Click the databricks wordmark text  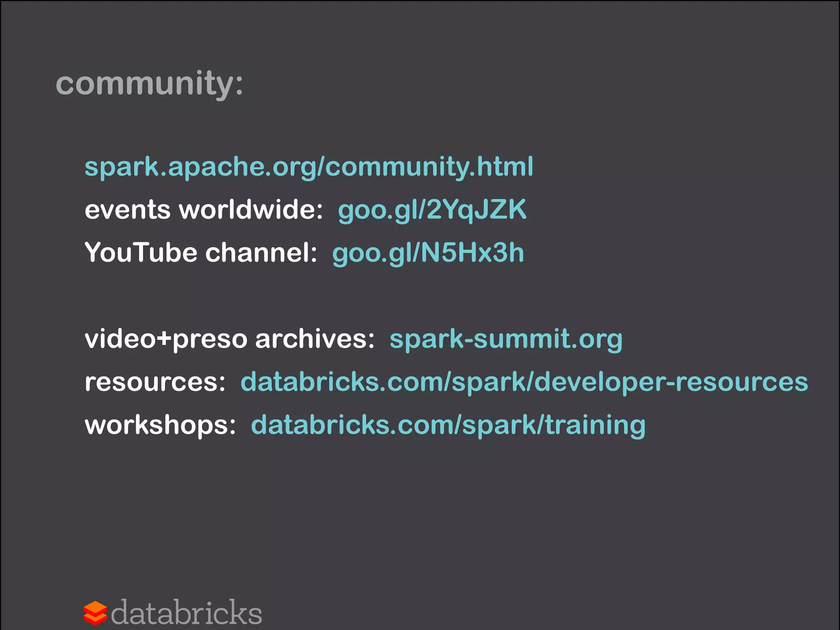pos(186,612)
